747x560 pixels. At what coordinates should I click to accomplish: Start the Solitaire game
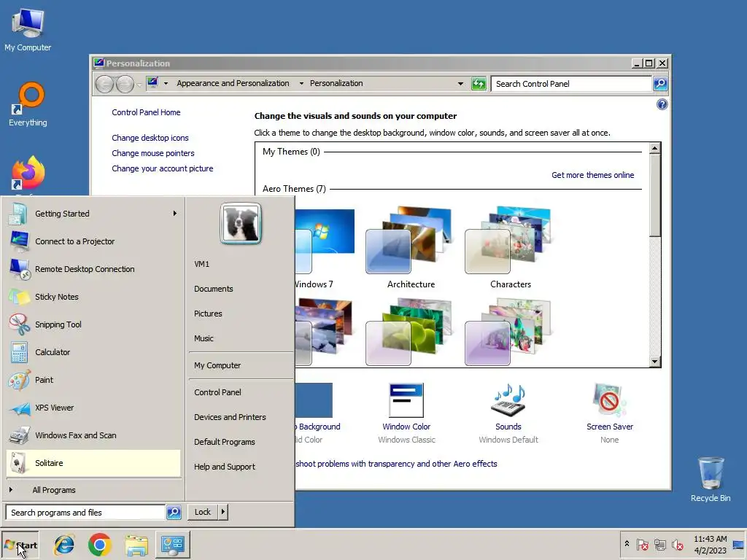tap(93, 463)
